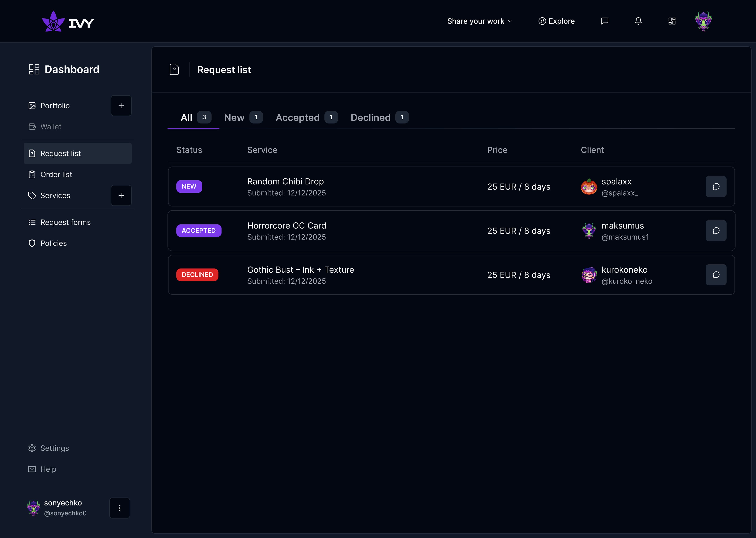Switch to the Declined tab
This screenshot has width=756, height=538.
[380, 117]
